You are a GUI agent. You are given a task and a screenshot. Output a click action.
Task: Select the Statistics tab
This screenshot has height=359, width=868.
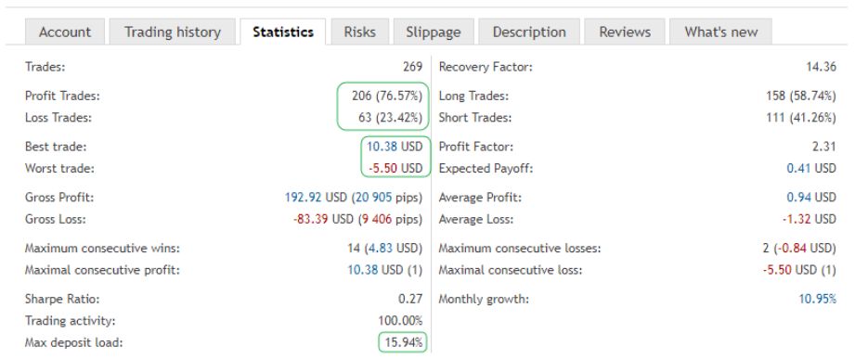coord(283,32)
